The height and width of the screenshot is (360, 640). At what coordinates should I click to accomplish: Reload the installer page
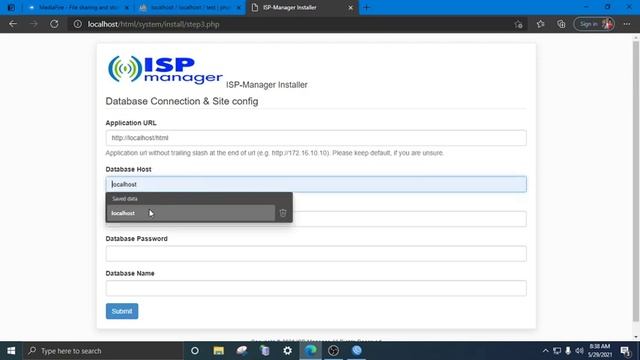point(54,24)
